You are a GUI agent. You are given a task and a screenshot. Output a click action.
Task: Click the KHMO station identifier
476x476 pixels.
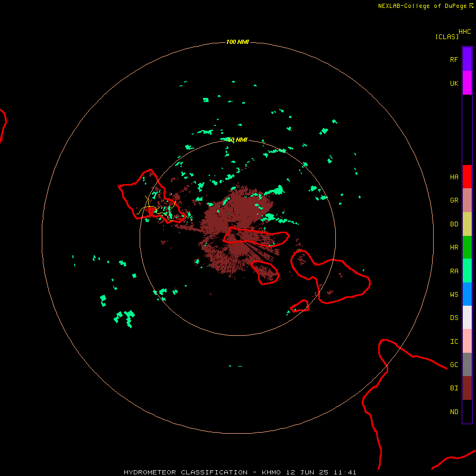[x=271, y=472]
